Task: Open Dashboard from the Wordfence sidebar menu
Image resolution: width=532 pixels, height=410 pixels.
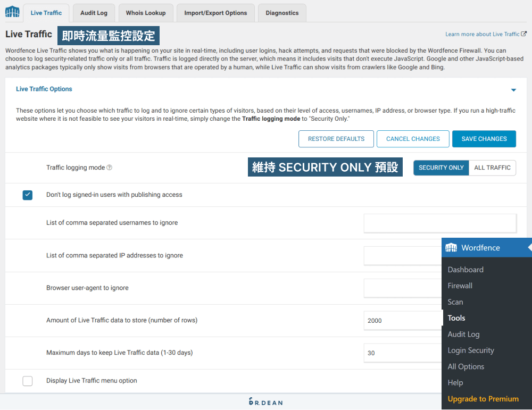Action: coord(465,270)
